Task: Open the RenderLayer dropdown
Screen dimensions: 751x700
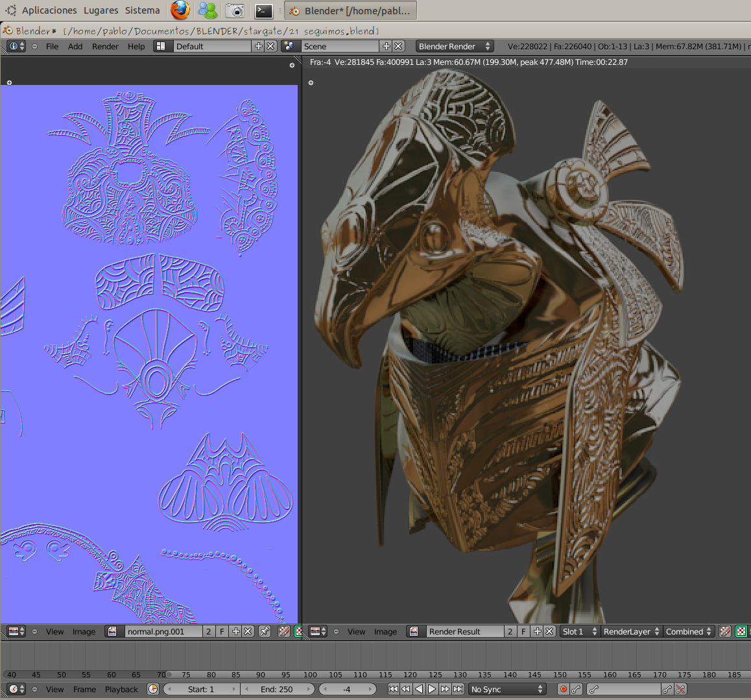Action: pos(631,631)
